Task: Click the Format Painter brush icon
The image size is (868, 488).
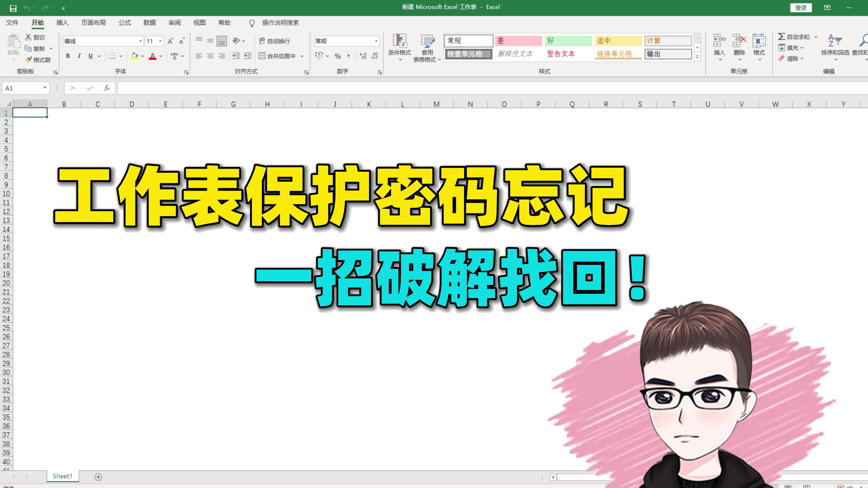Action: click(29, 60)
